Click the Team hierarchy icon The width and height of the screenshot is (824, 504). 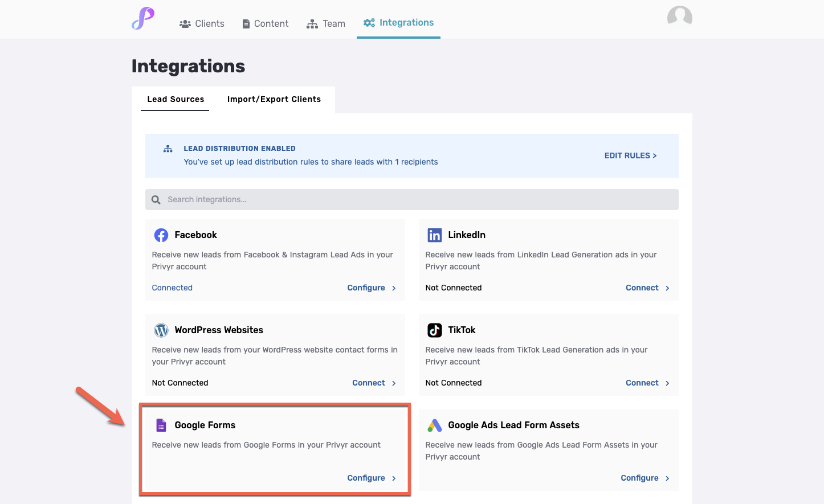coord(311,23)
